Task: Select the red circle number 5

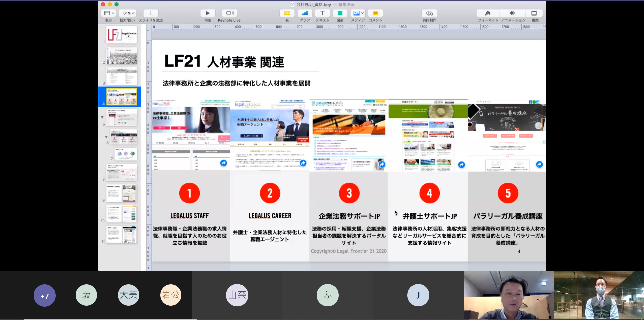Action: pyautogui.click(x=508, y=193)
